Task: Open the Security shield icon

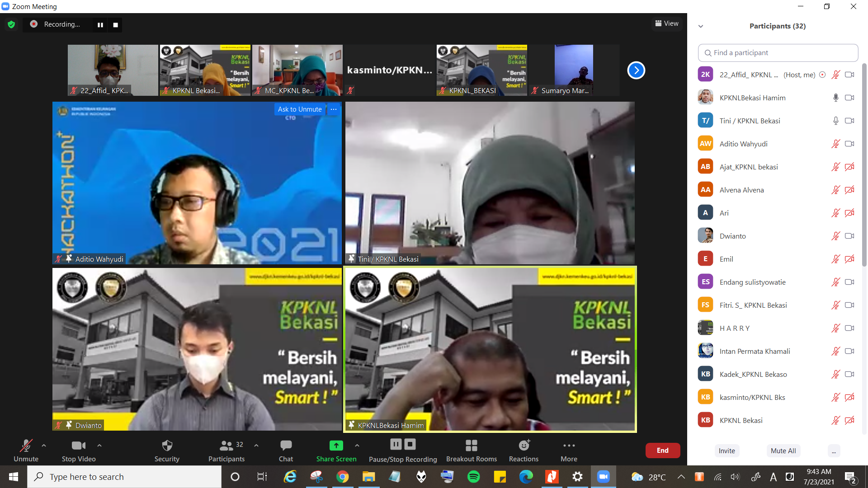Action: [x=167, y=446]
